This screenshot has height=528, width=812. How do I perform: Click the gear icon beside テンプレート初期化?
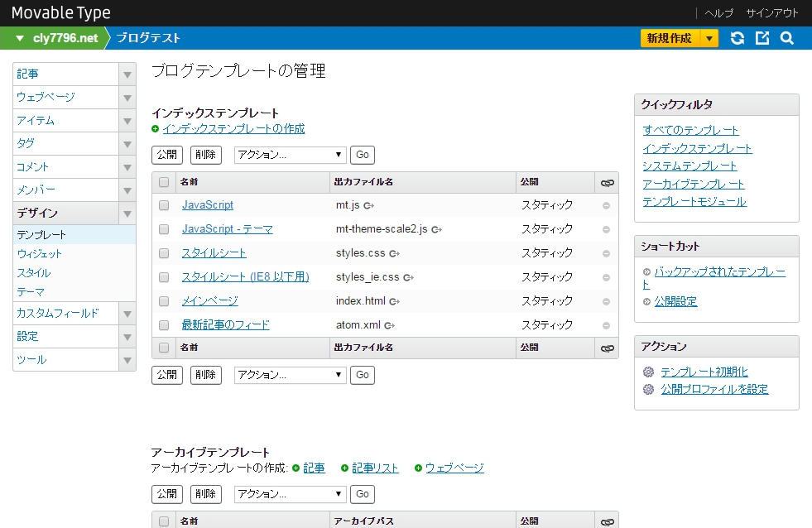pos(647,372)
